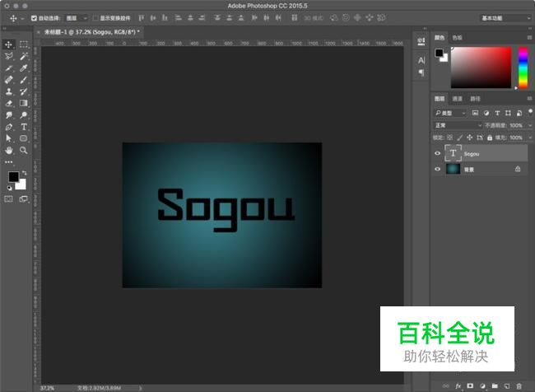
Task: Select the Healing Brush tool
Action: pos(8,80)
